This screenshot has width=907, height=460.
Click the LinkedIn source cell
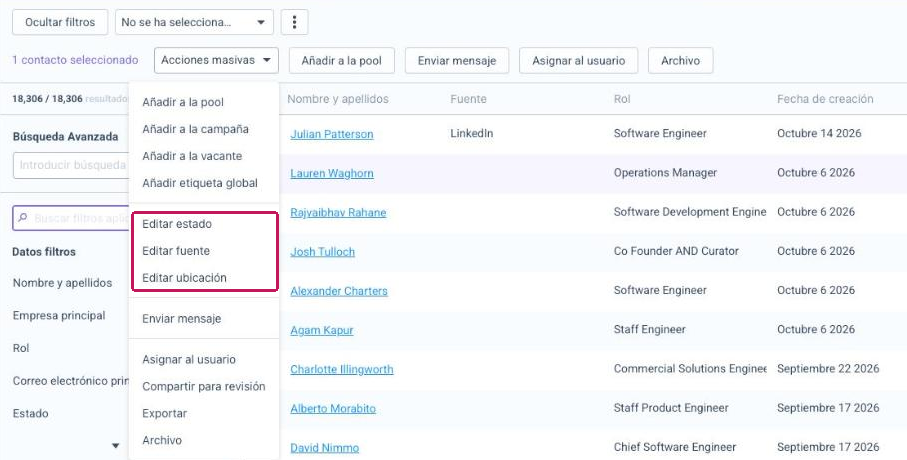[x=472, y=134]
